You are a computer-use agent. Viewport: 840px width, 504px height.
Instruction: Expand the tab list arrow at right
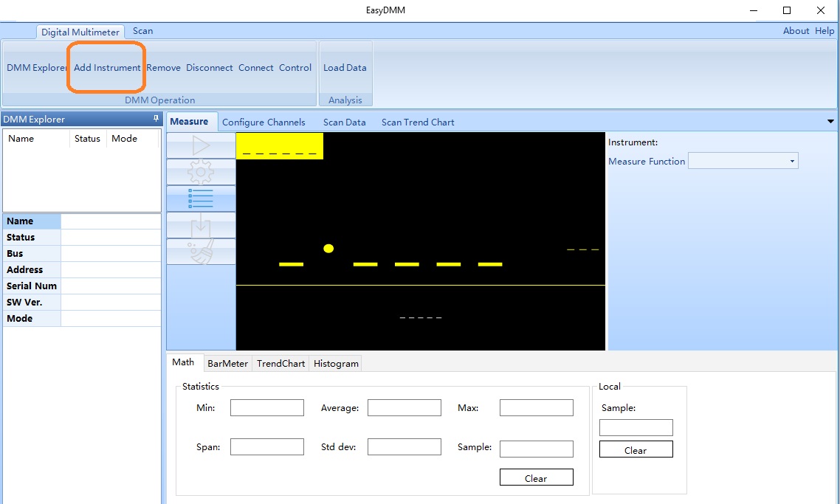point(831,122)
